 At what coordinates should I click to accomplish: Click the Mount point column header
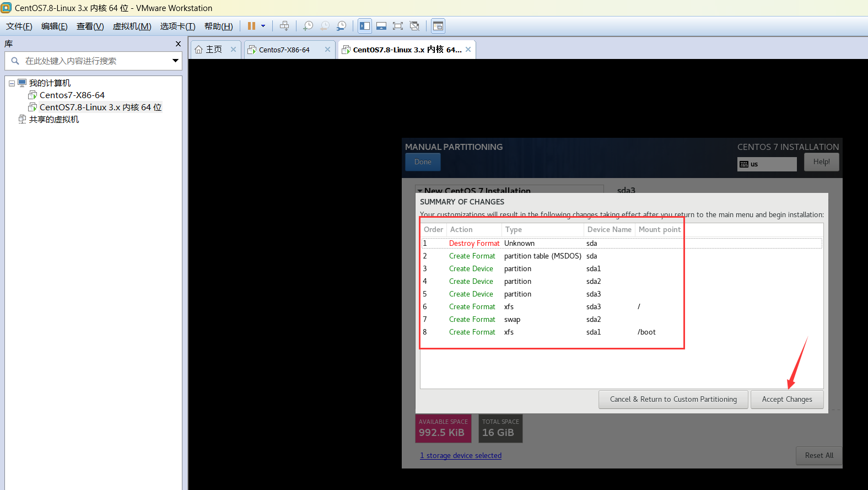click(660, 230)
